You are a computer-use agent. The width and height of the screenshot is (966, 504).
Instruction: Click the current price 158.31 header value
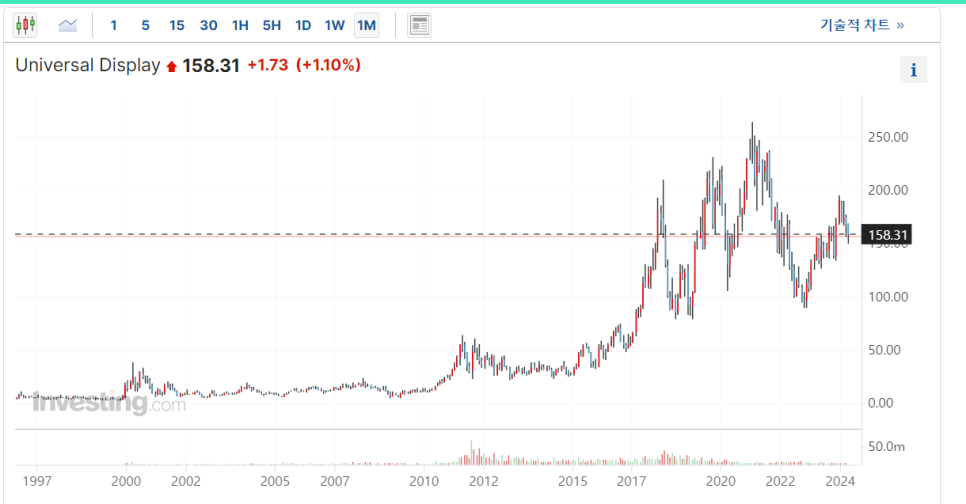click(x=211, y=65)
